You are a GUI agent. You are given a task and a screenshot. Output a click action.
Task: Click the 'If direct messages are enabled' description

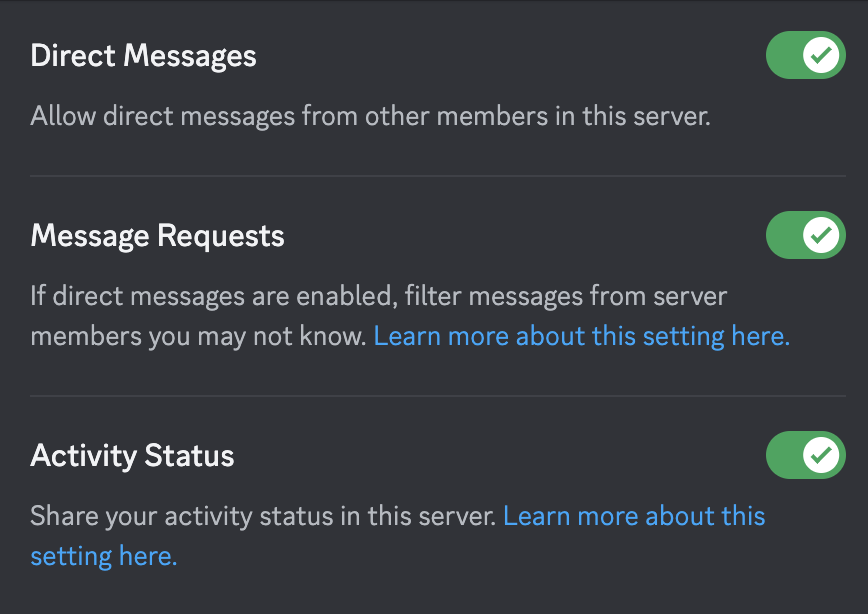pyautogui.click(x=378, y=296)
